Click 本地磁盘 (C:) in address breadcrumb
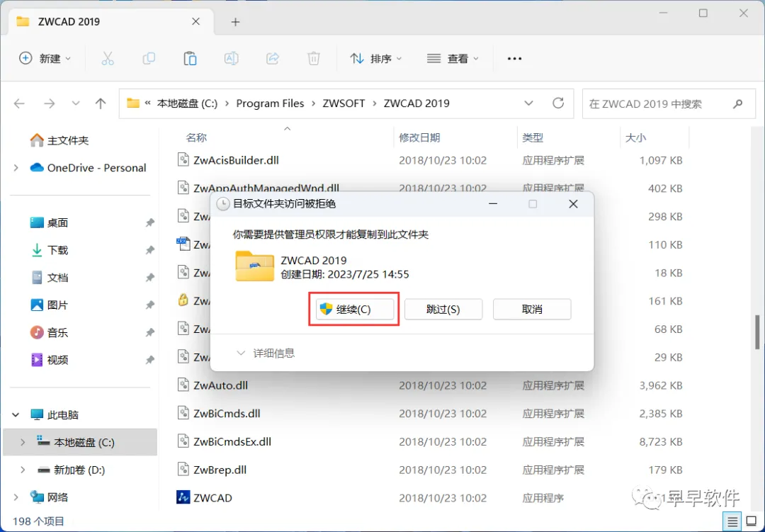The image size is (765, 532). (x=187, y=103)
